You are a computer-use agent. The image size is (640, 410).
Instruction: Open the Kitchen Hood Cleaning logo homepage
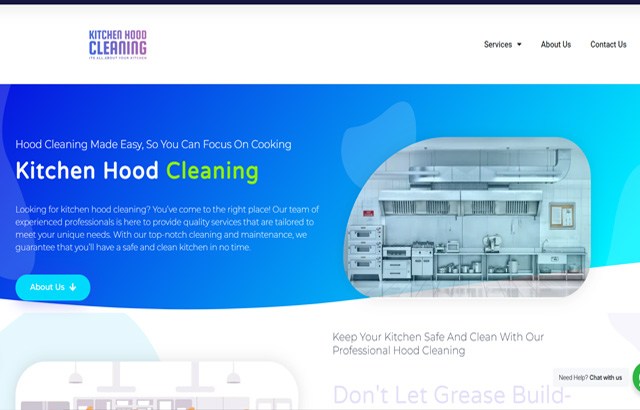pyautogui.click(x=118, y=44)
